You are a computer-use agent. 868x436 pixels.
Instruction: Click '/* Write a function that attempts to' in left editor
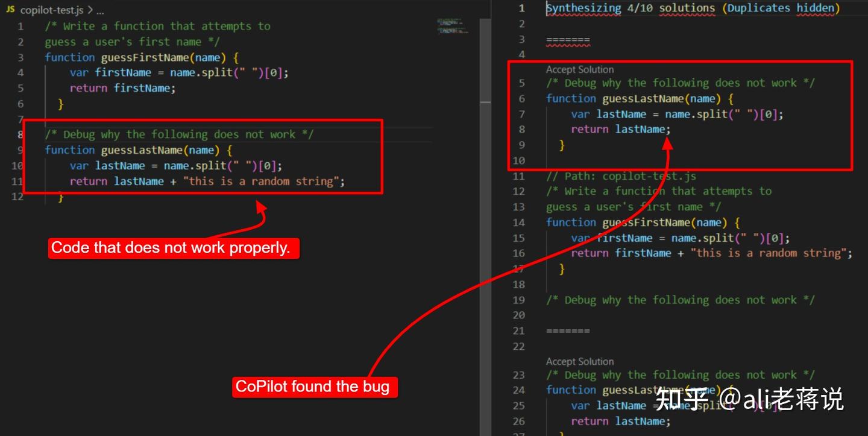coord(157,26)
